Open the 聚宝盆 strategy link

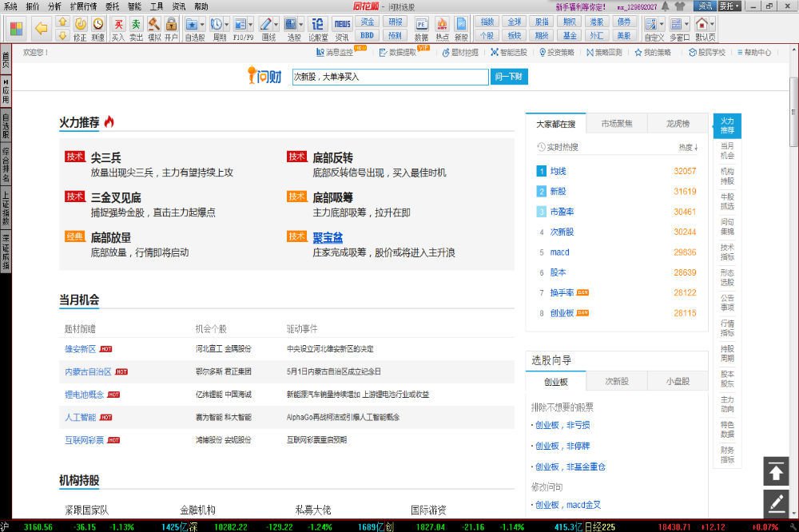pos(327,237)
